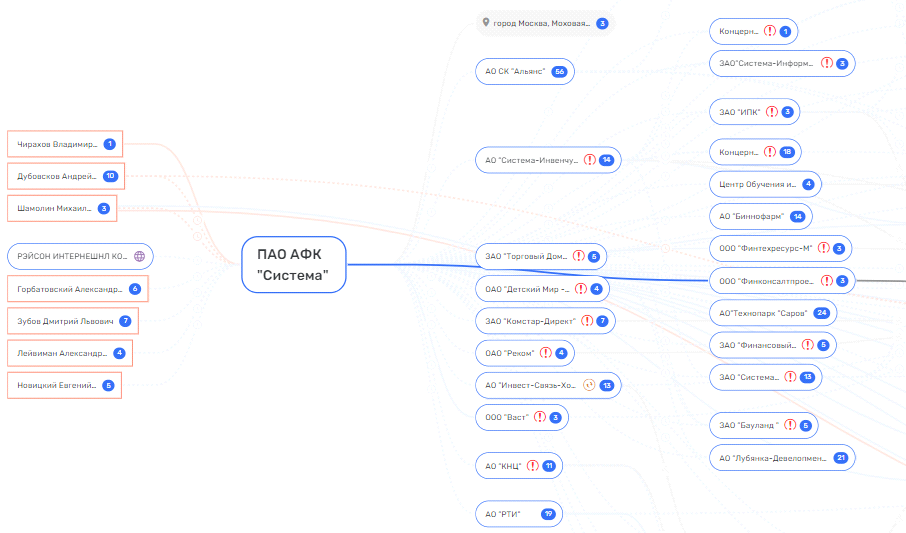Select the Шамолин Михаил person node

[x=62, y=208]
